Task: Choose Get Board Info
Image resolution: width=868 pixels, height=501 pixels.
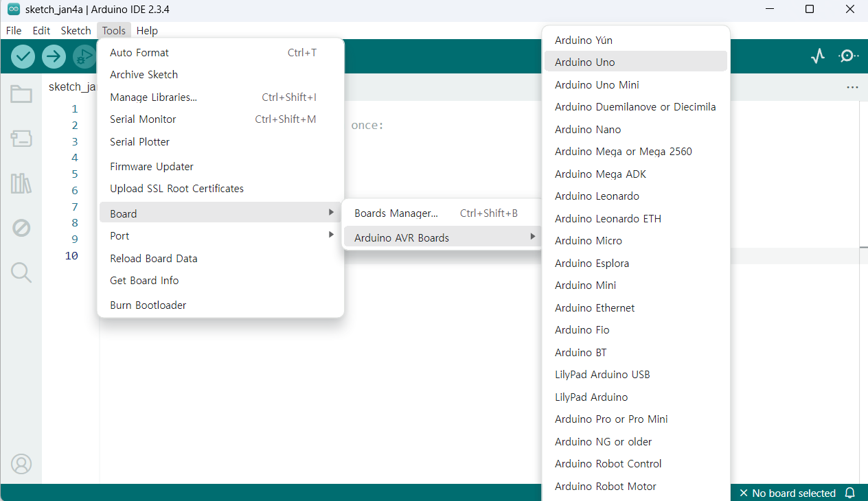Action: coord(220,280)
